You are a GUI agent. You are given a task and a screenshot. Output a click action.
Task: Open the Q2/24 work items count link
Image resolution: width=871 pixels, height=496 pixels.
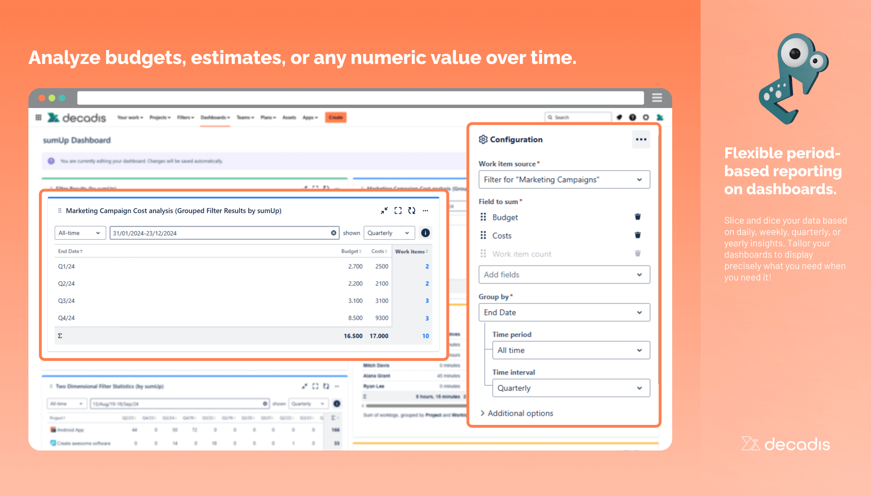coord(427,284)
